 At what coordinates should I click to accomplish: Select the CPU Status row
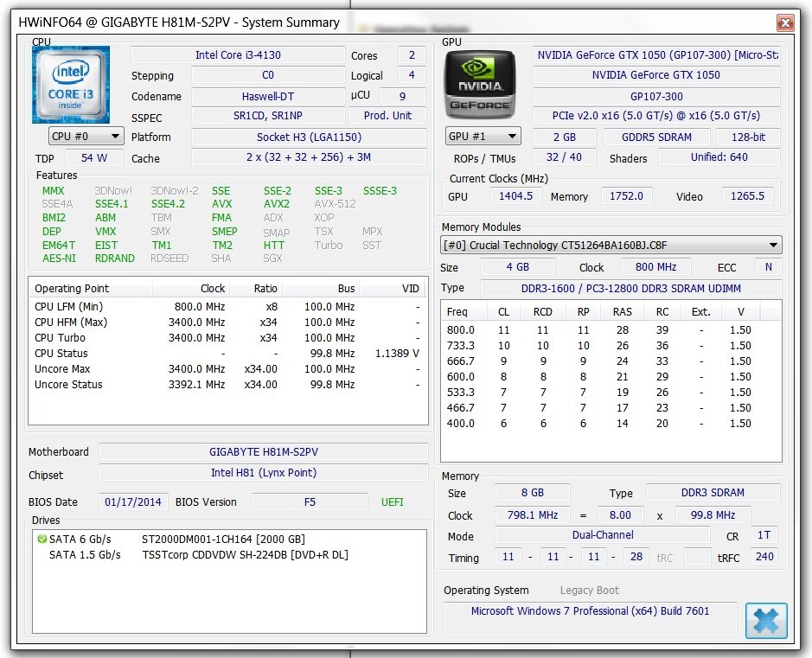point(227,354)
